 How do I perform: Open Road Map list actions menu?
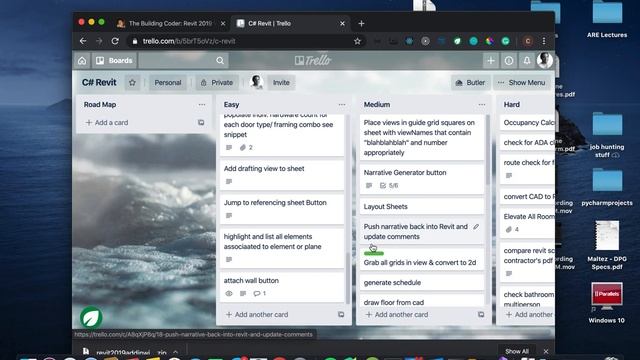[202, 104]
